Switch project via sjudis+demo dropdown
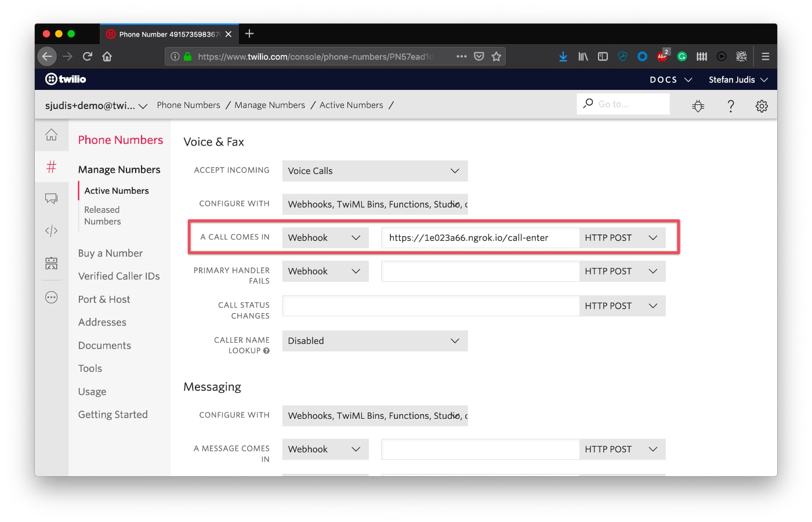Viewport: 812px width, 522px height. pyautogui.click(x=96, y=106)
